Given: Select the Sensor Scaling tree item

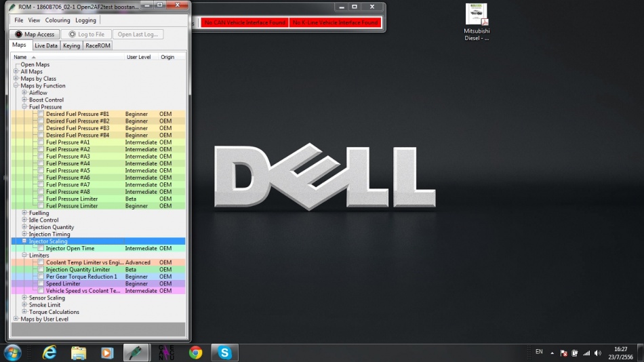Looking at the screenshot, I should tap(47, 298).
